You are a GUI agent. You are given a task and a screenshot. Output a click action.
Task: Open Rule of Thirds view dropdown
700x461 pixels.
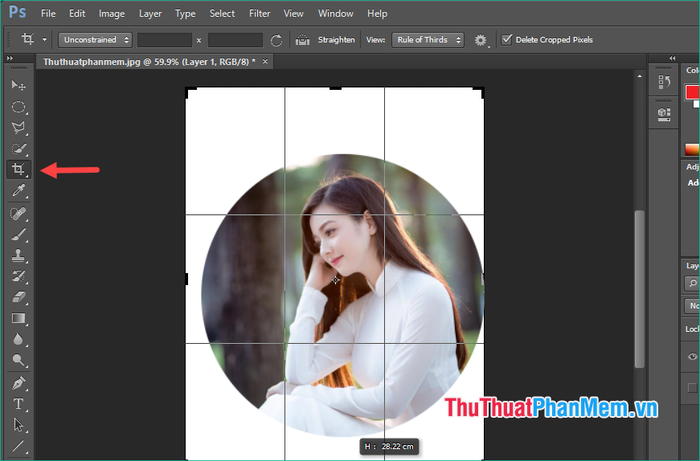[x=428, y=40]
